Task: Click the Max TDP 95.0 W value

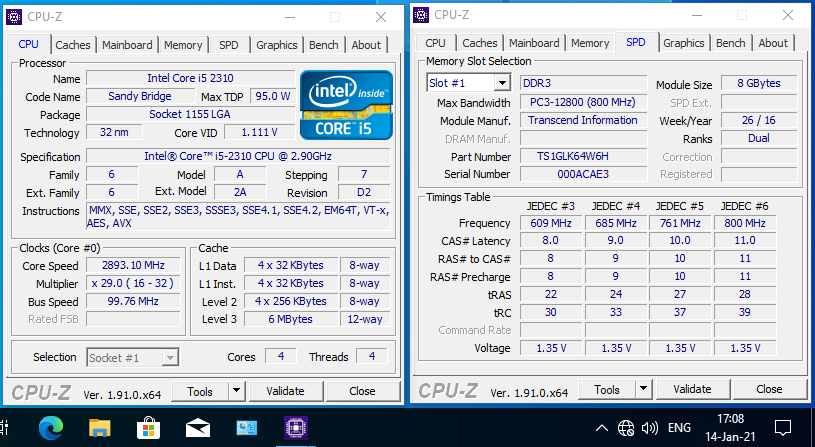Action: [x=273, y=96]
